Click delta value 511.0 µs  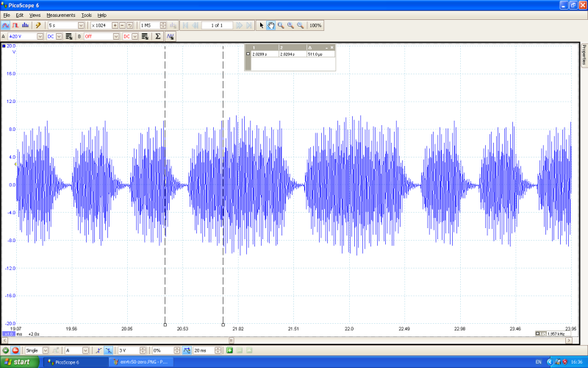[x=315, y=54]
